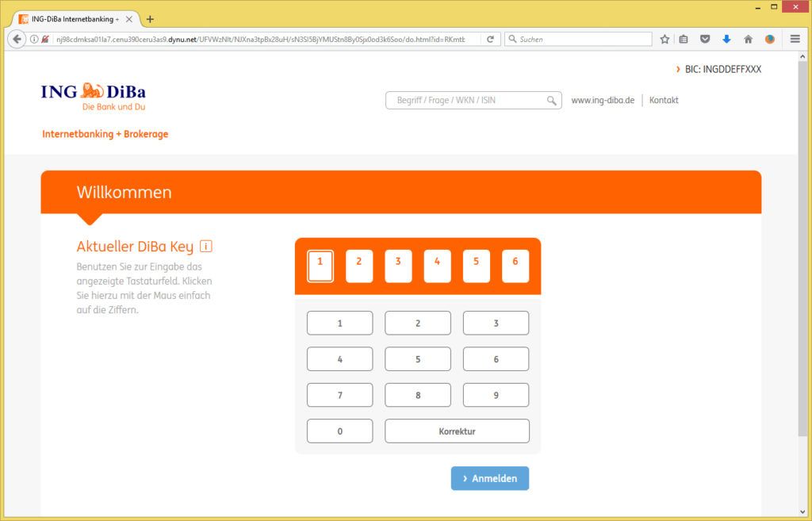812x521 pixels.
Task: Click the Firefox globe toolbar icon
Action: point(769,39)
